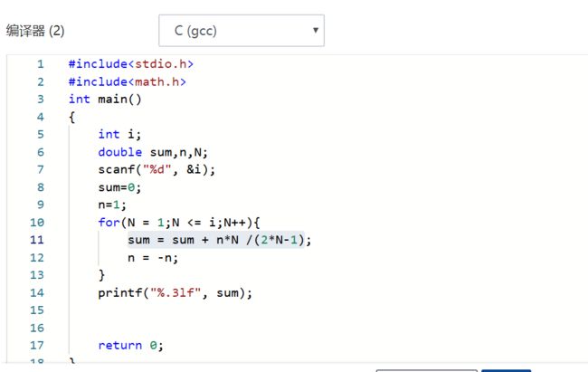Click the opening brace on line 4
The height and width of the screenshot is (372, 588).
pos(72,117)
